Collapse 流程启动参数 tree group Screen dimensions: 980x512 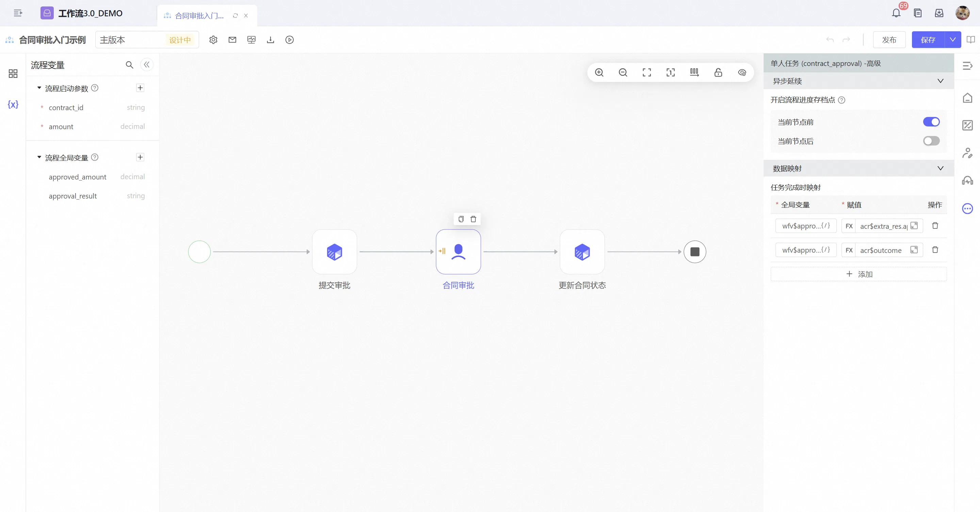[39, 88]
